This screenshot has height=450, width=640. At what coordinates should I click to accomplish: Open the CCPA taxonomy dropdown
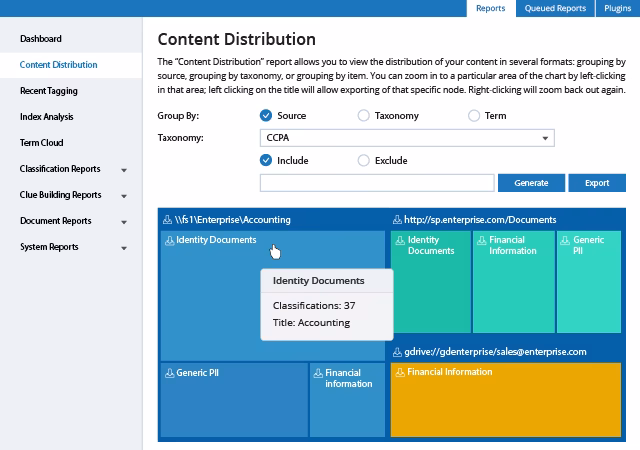(x=407, y=138)
